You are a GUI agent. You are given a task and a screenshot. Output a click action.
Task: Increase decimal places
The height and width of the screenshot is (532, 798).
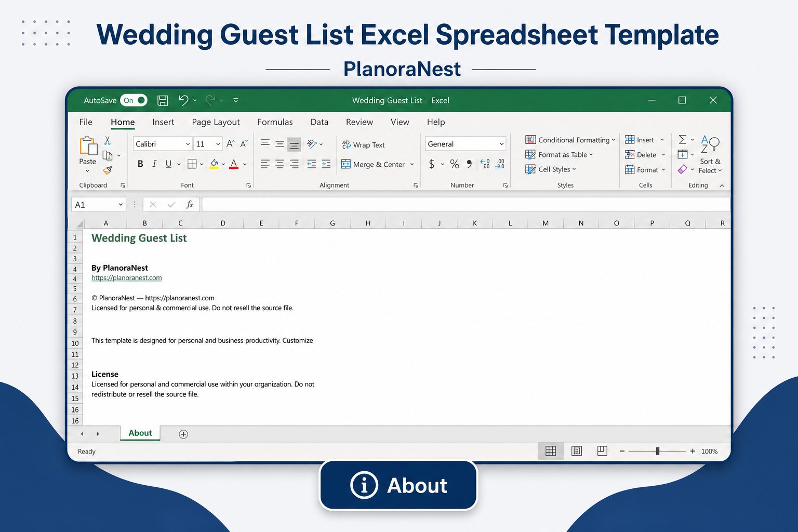pyautogui.click(x=485, y=164)
